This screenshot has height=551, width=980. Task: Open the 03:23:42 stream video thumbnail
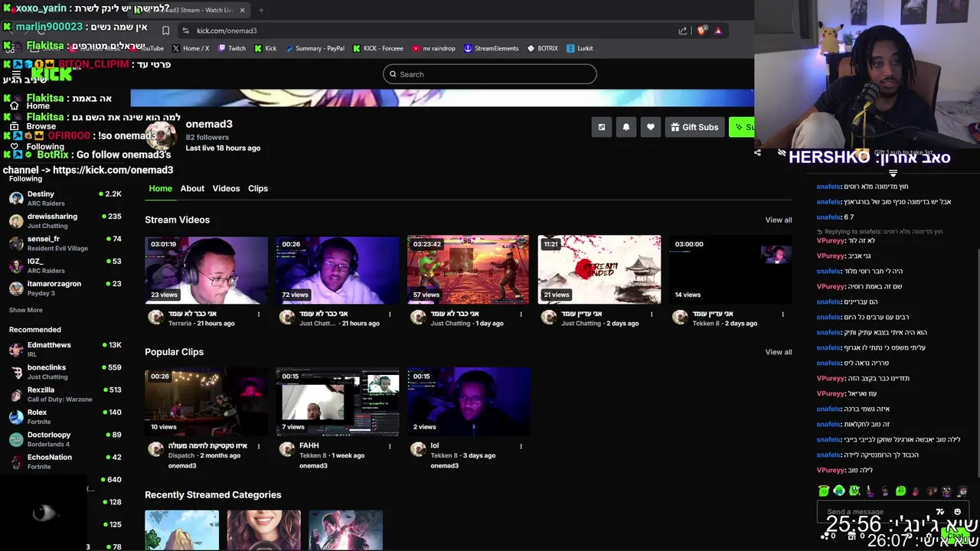tap(468, 270)
